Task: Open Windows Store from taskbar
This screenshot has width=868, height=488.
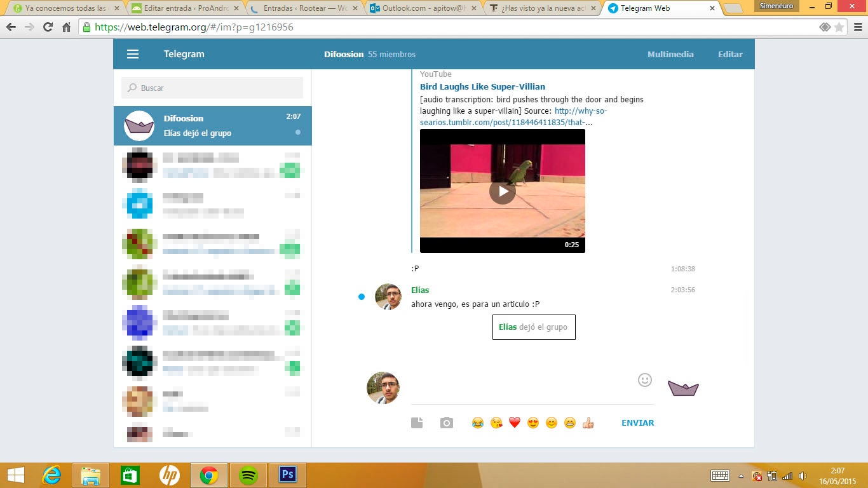Action: click(x=130, y=475)
